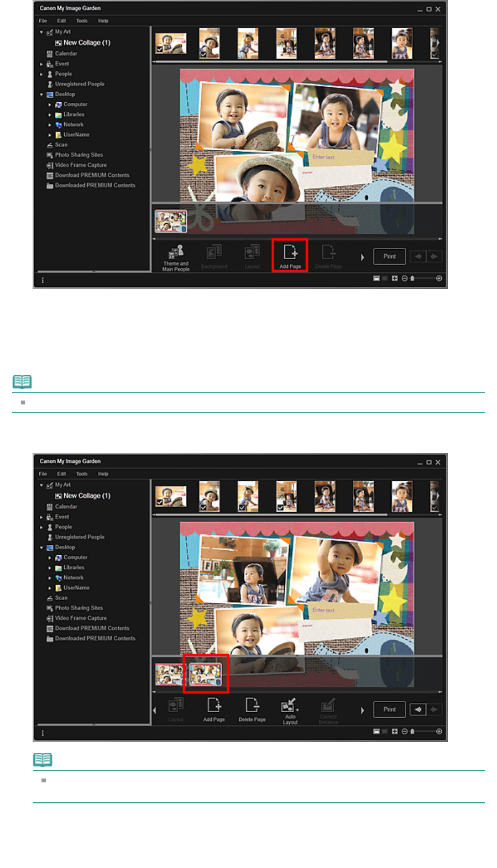The width and height of the screenshot is (497, 868).
Task: Click the info icon in the two-page window
Action: coord(43,733)
